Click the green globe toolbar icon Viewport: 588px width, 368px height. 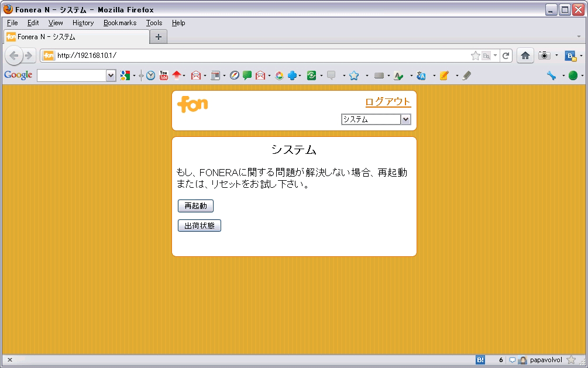pyautogui.click(x=573, y=75)
